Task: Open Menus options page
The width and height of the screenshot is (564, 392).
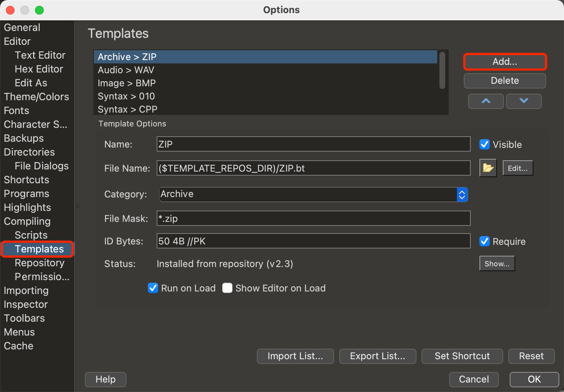Action: click(19, 332)
